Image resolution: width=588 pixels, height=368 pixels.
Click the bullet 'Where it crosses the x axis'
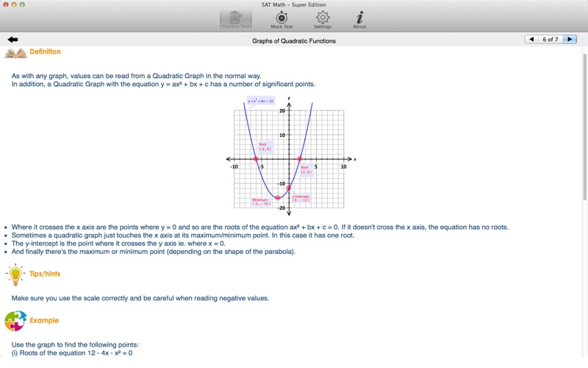260,227
